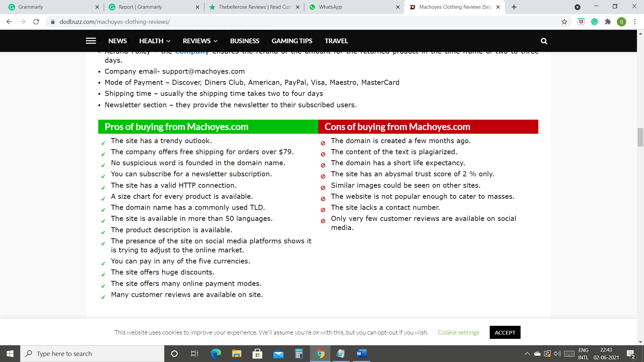Screen dimensions: 644x362
Task: Open the BUSINESS menu item
Action: (x=245, y=41)
